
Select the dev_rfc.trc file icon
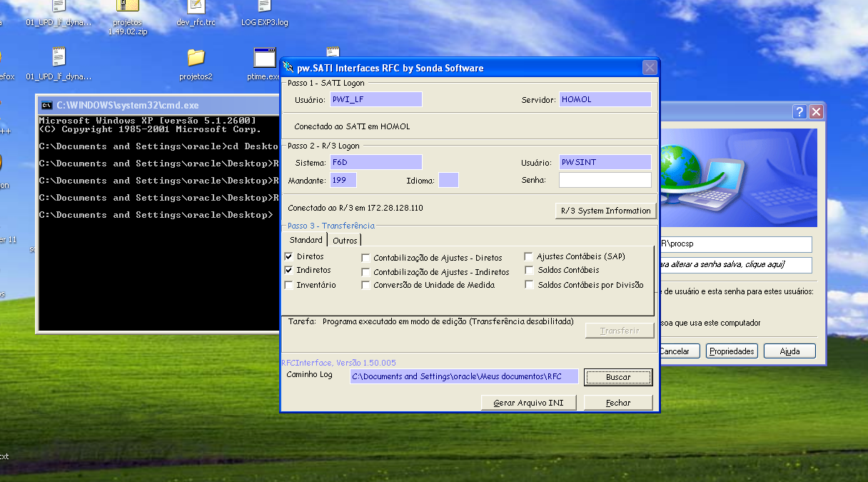click(x=196, y=7)
